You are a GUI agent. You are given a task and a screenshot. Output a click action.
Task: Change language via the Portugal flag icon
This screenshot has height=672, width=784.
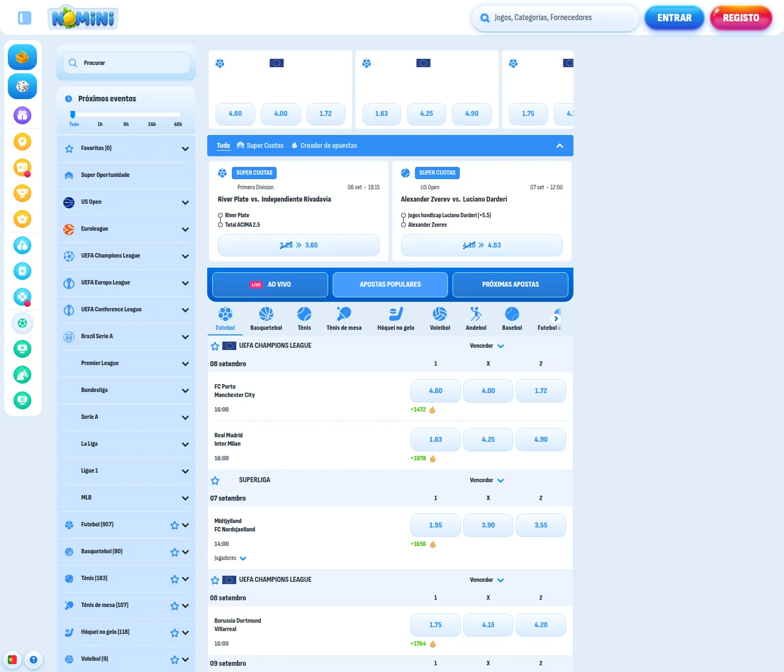12,660
